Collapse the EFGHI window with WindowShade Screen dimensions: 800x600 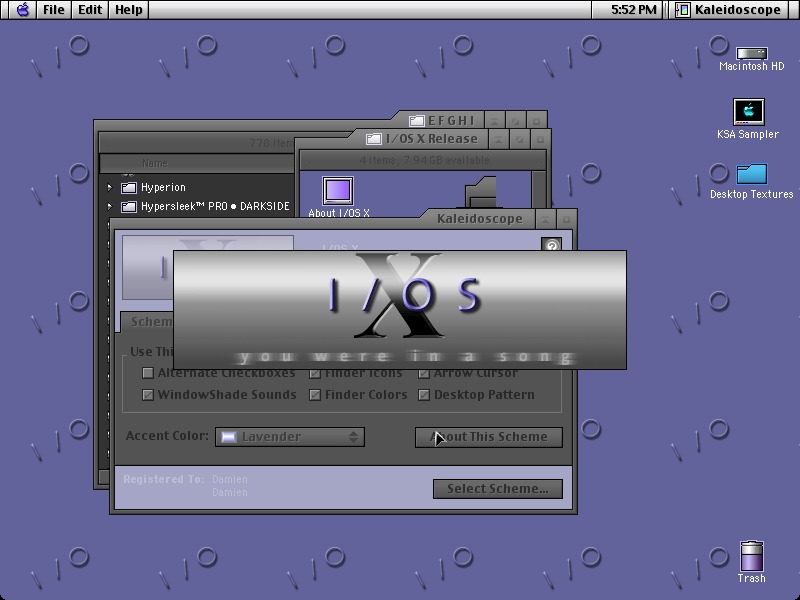pyautogui.click(x=494, y=121)
